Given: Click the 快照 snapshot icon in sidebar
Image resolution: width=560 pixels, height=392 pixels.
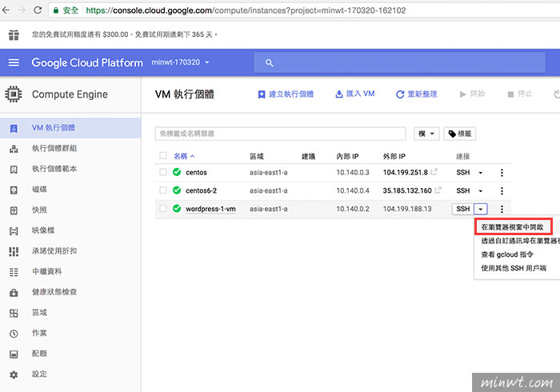Looking at the screenshot, I should coord(14,210).
